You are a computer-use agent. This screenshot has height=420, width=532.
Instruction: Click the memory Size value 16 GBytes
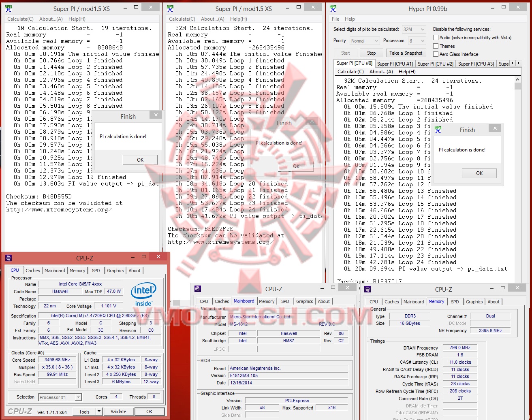(x=410, y=323)
